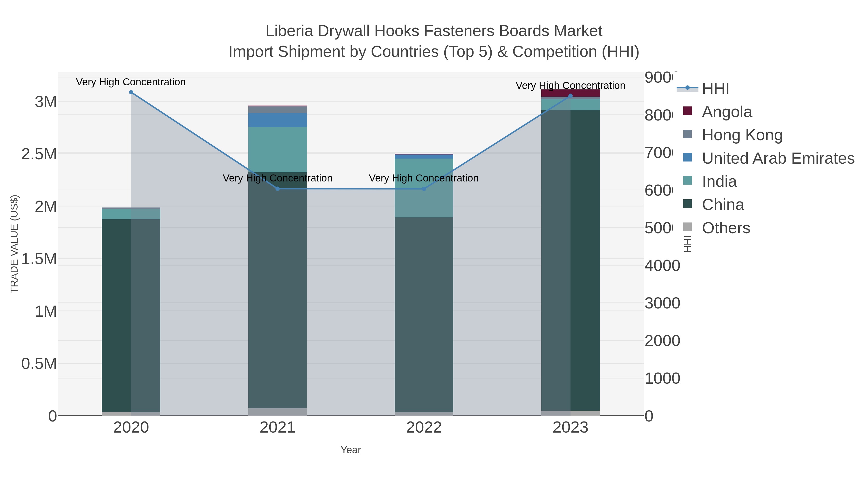Toggle Others series in legend
868x488 pixels.
coord(716,228)
